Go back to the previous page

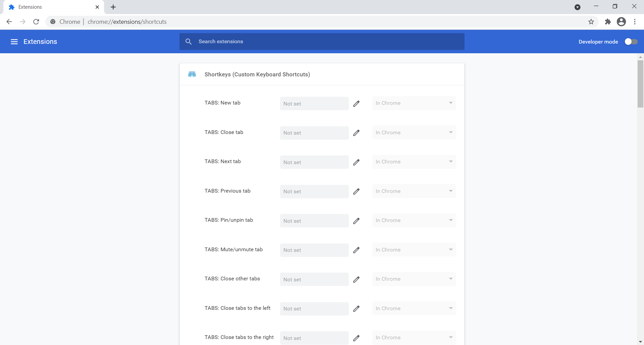[x=9, y=22]
